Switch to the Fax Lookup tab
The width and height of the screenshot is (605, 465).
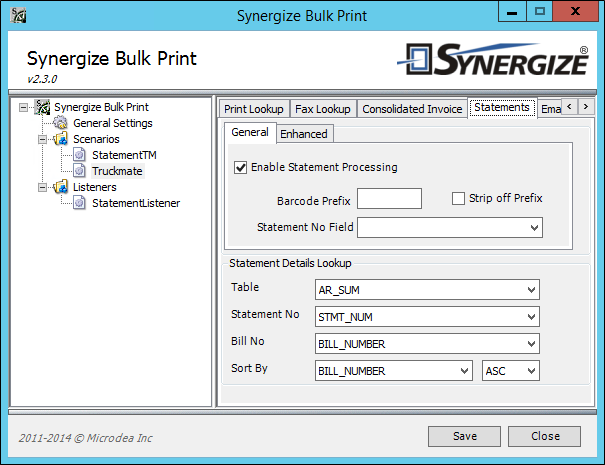coord(323,109)
